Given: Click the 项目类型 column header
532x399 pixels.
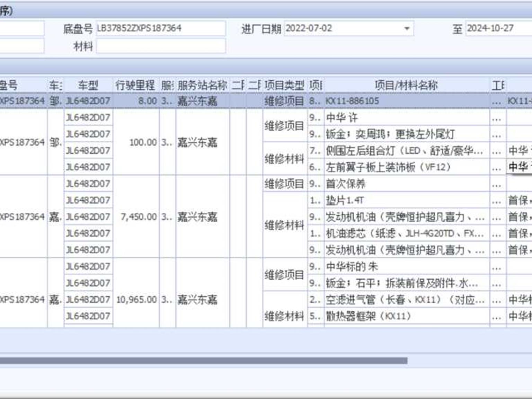Looking at the screenshot, I should point(285,85).
